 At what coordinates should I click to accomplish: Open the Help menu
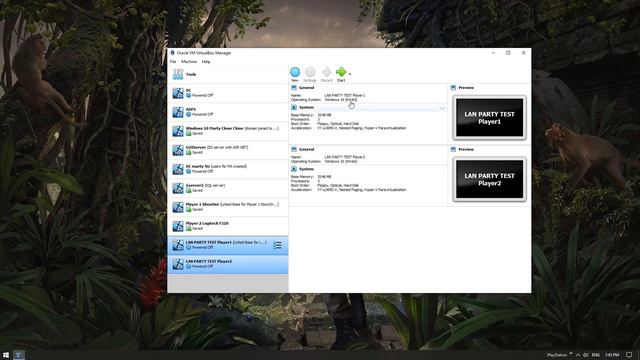pyautogui.click(x=206, y=62)
